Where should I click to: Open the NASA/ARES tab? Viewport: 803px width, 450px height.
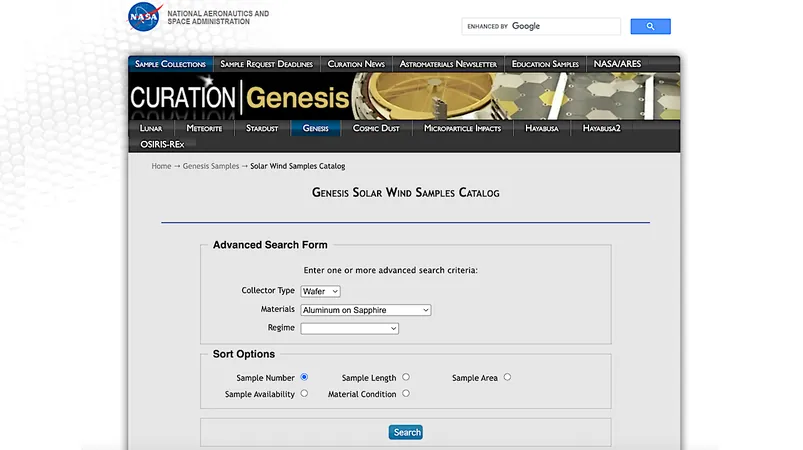[x=617, y=64]
